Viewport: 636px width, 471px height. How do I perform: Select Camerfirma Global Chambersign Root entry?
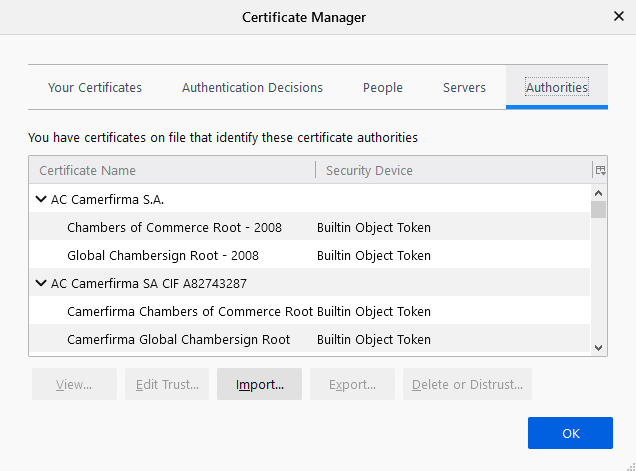coord(178,339)
